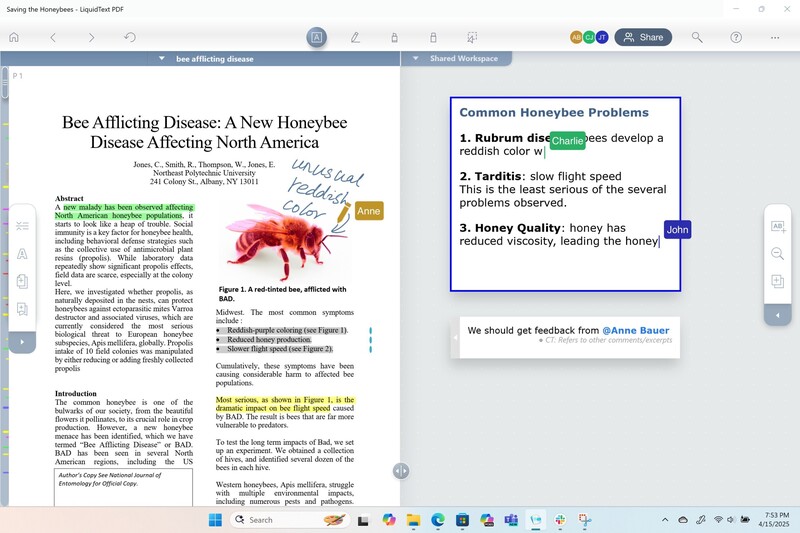Select the text selection tool

tap(316, 37)
